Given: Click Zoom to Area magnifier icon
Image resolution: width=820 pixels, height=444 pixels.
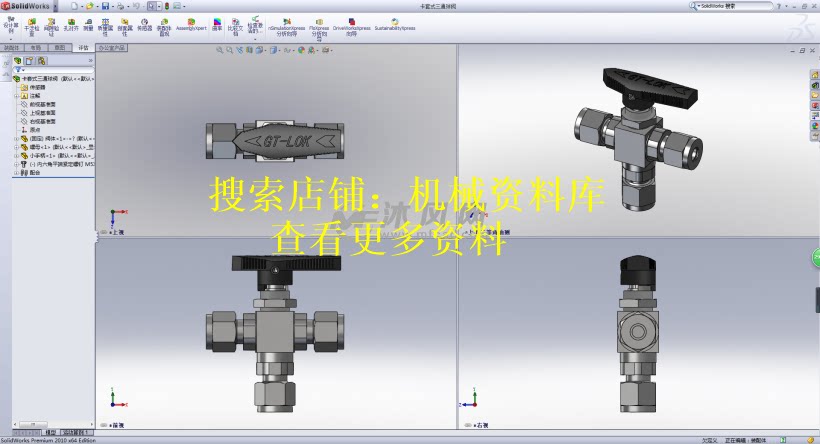Looking at the screenshot, I should 230,50.
